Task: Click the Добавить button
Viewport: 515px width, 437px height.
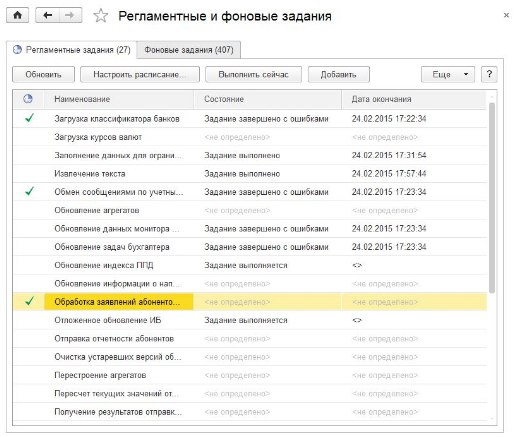Action: [x=339, y=74]
